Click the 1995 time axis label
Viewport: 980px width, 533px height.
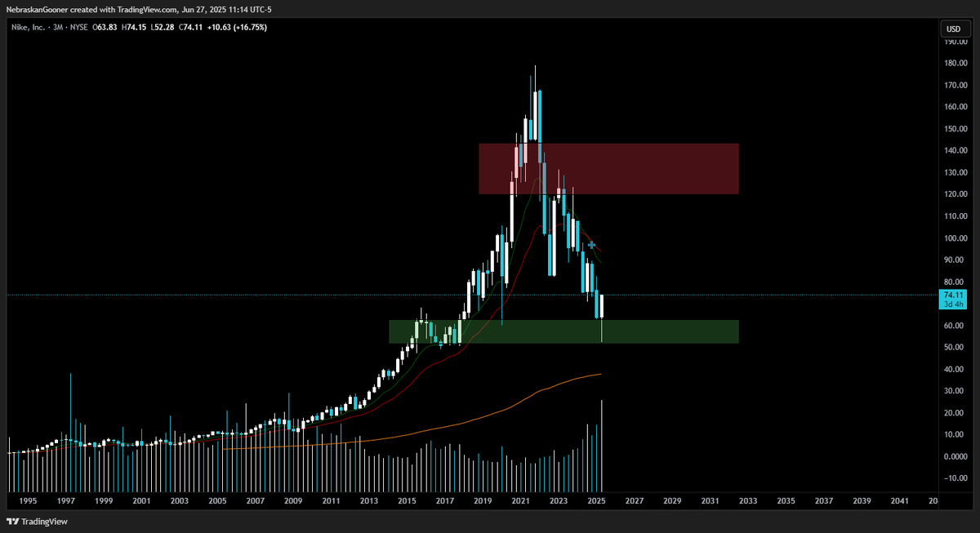coord(28,500)
